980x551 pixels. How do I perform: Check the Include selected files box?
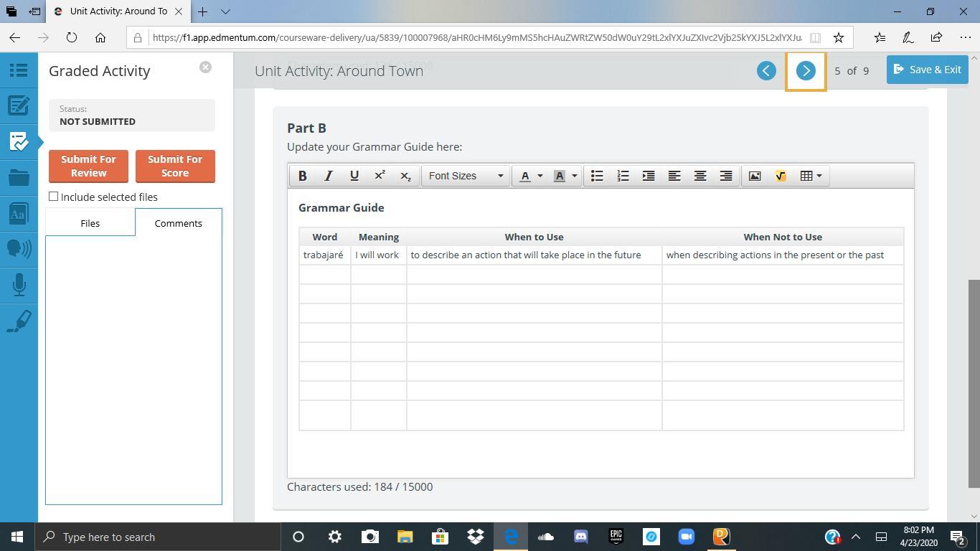click(54, 197)
